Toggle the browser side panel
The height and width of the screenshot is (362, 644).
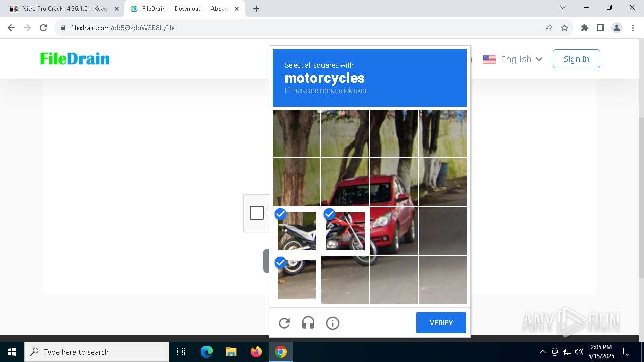pos(600,28)
